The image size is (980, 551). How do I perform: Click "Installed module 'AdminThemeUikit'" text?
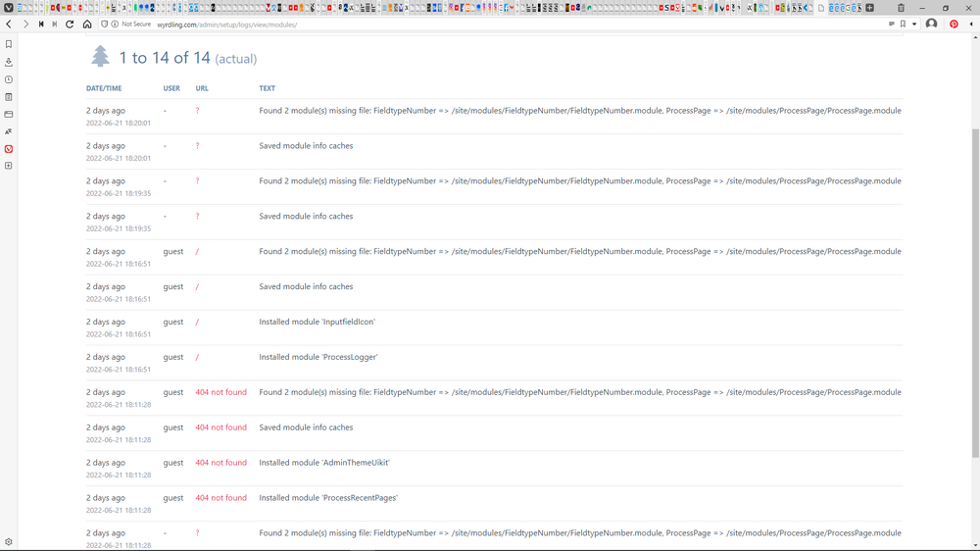coord(324,463)
